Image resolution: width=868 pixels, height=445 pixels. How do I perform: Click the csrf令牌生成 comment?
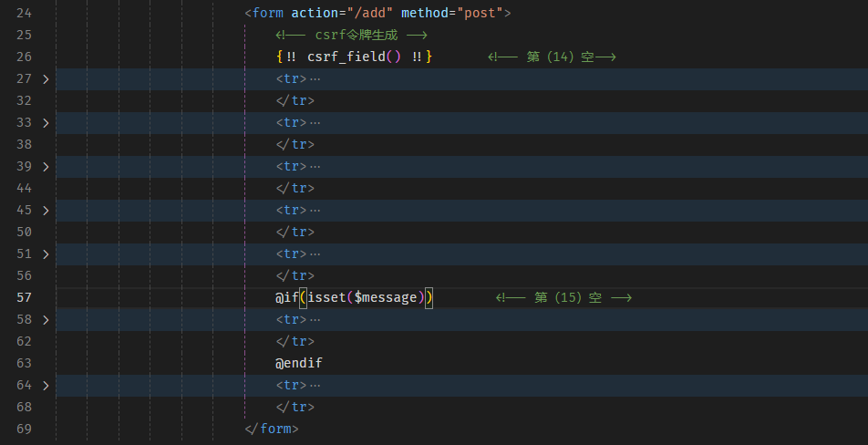coord(352,35)
